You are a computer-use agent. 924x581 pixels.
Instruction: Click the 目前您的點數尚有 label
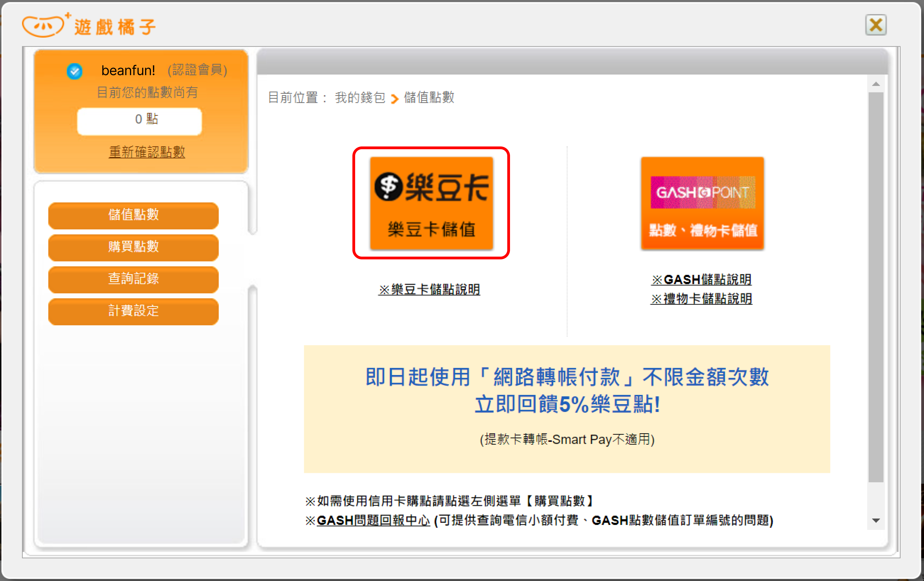point(147,92)
